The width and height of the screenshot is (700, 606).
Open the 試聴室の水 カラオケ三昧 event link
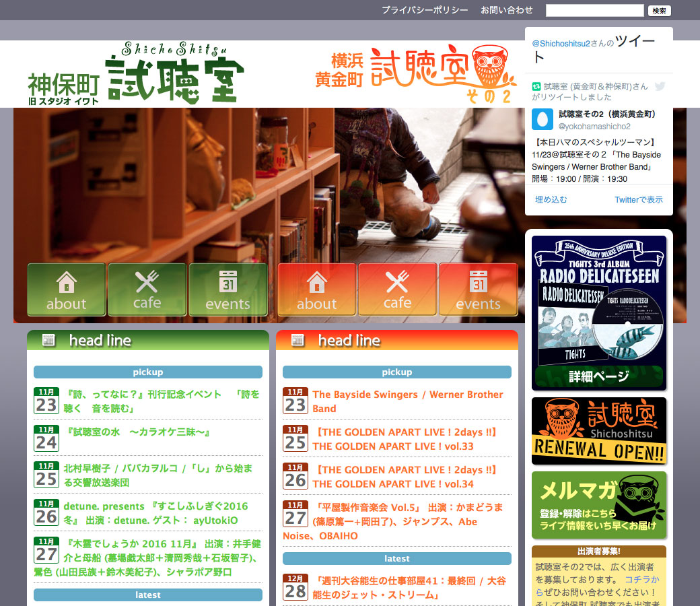click(x=138, y=432)
